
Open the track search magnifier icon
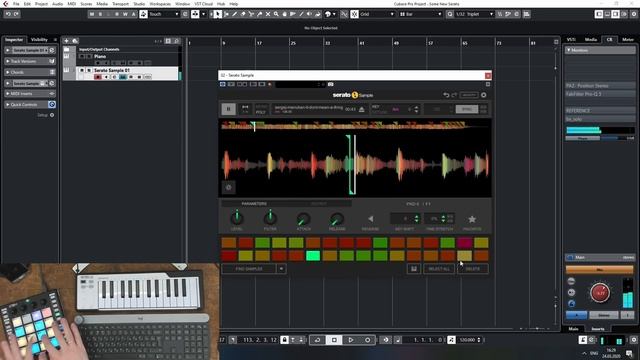[x=176, y=41]
